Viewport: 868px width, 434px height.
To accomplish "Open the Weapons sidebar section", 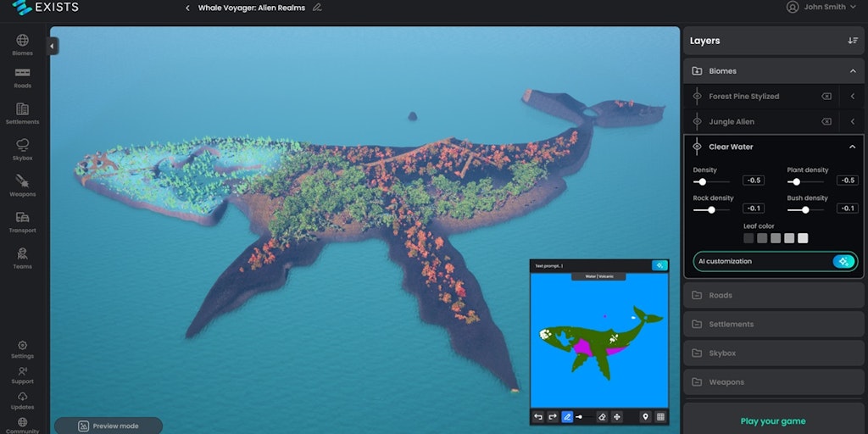I will 22,186.
